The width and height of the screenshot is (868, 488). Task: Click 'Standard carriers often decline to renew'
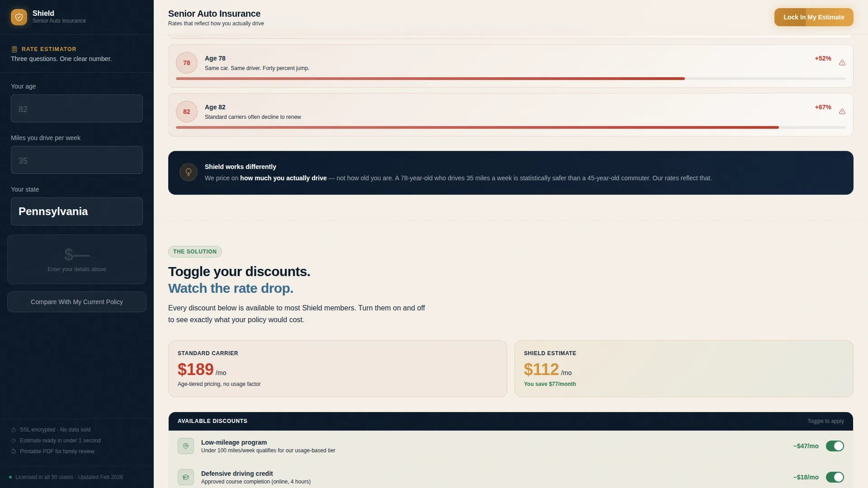click(253, 117)
